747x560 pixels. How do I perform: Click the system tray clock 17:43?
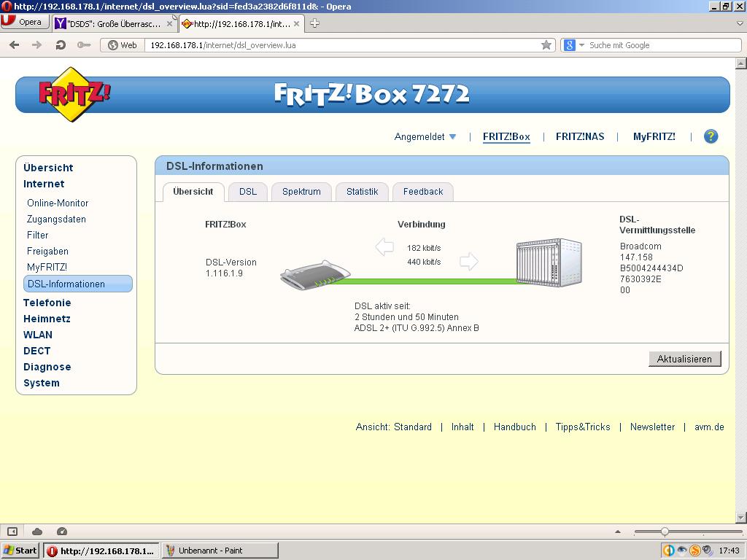coord(729,551)
